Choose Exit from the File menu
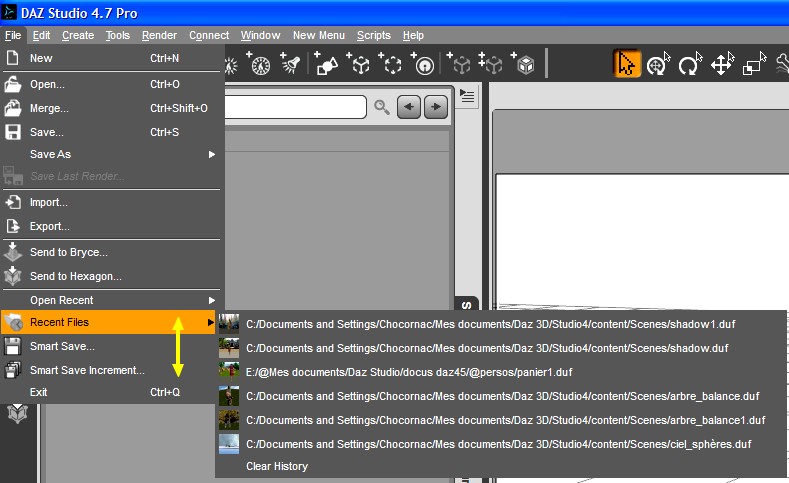Screen dimensions: 789x483 [109, 392]
